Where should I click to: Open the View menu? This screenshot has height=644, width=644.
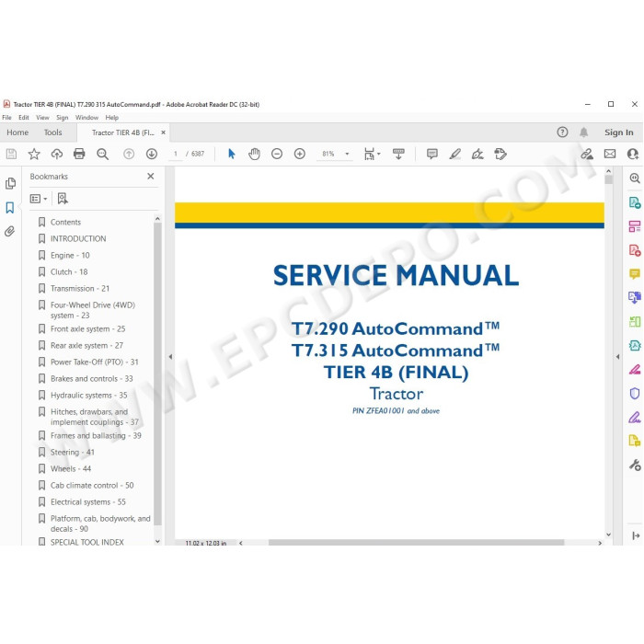pos(42,118)
